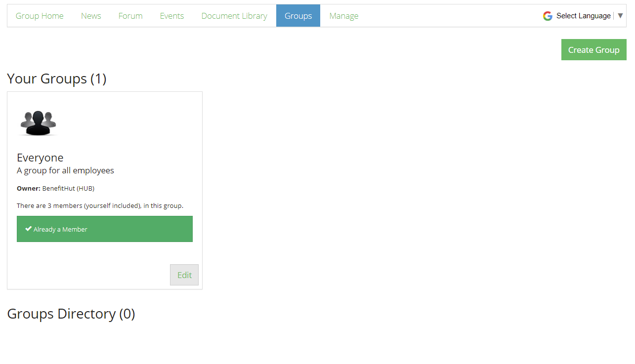Click the Your Groups (1) heading
The image size is (635, 364).
(57, 79)
